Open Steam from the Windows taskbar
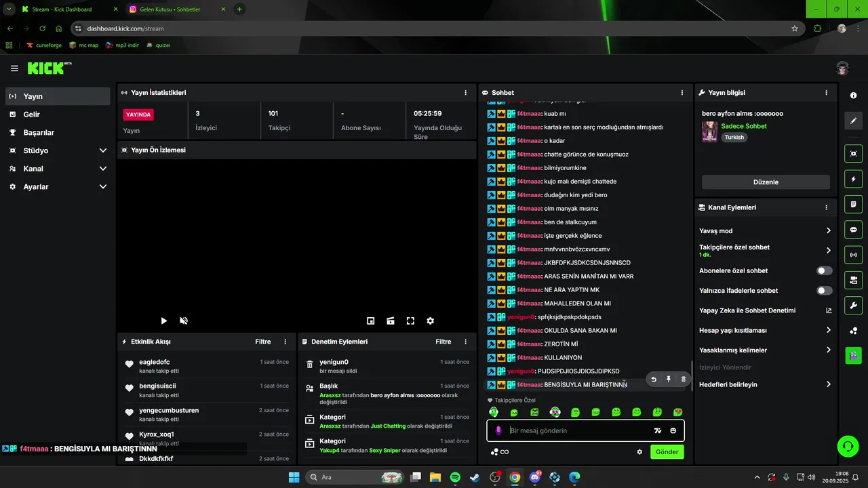868x488 pixels. 475,477
